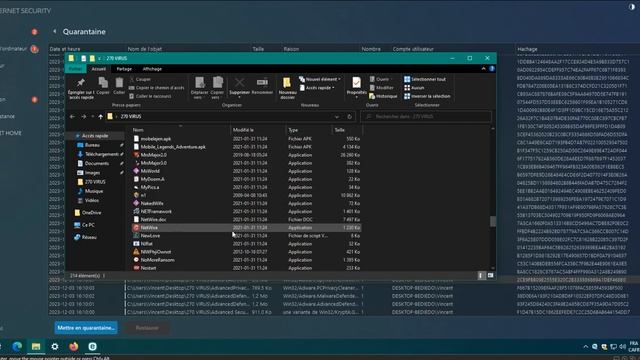Select Téléchargements in navigation pane
Screen dimensions: 640x360
coord(101,154)
